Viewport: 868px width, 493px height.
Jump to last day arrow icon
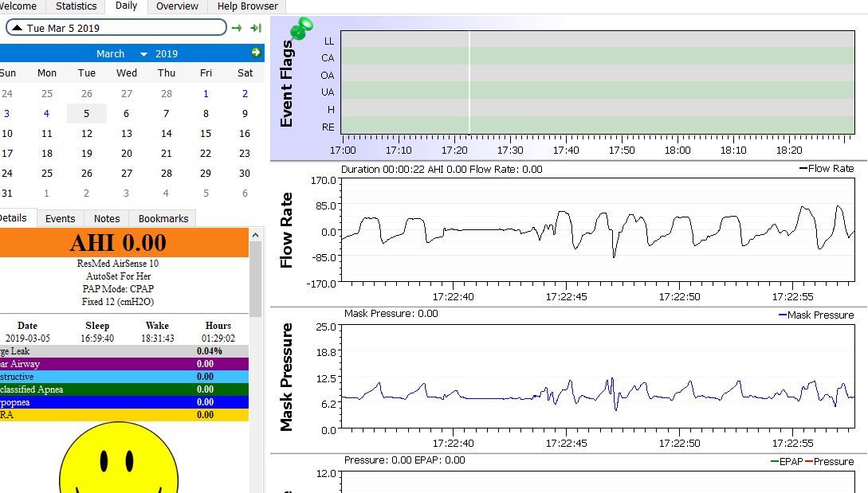tap(256, 28)
